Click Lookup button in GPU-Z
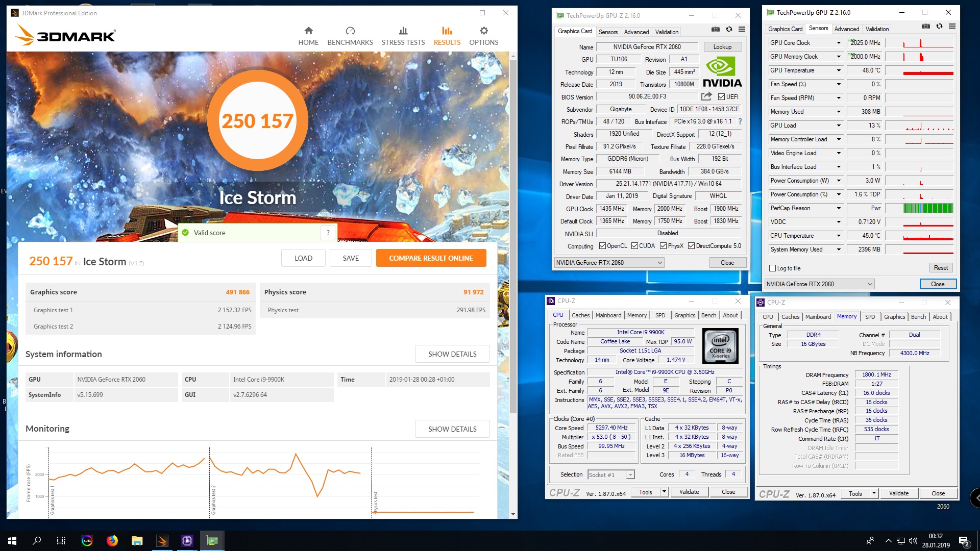Screen dimensions: 980x551 722,47
